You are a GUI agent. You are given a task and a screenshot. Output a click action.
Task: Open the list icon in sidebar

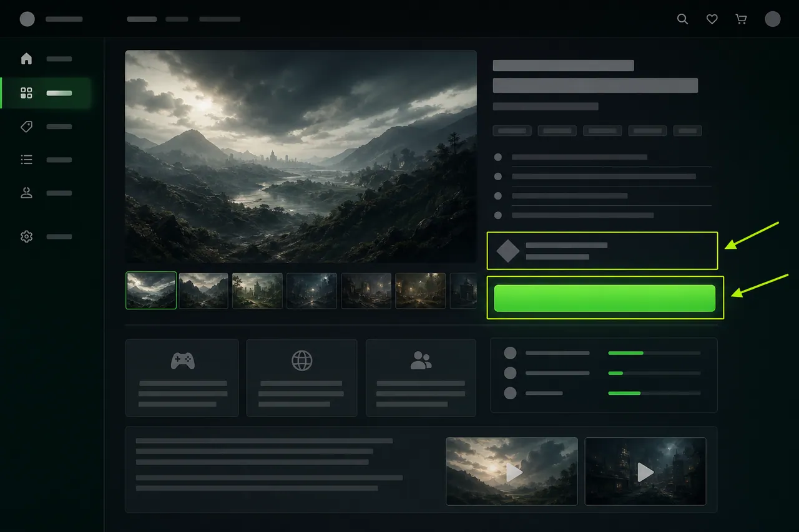point(26,160)
